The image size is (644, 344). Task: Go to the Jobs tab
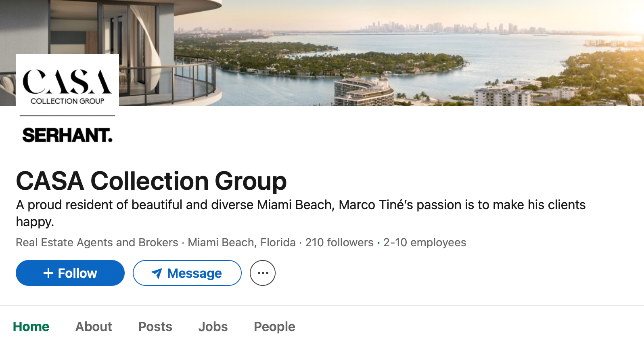tap(213, 327)
